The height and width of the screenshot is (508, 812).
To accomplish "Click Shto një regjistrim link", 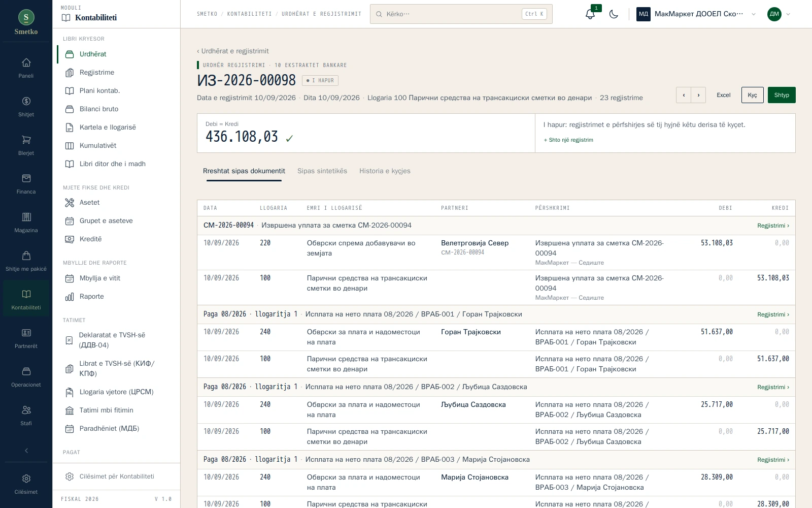I will point(568,140).
